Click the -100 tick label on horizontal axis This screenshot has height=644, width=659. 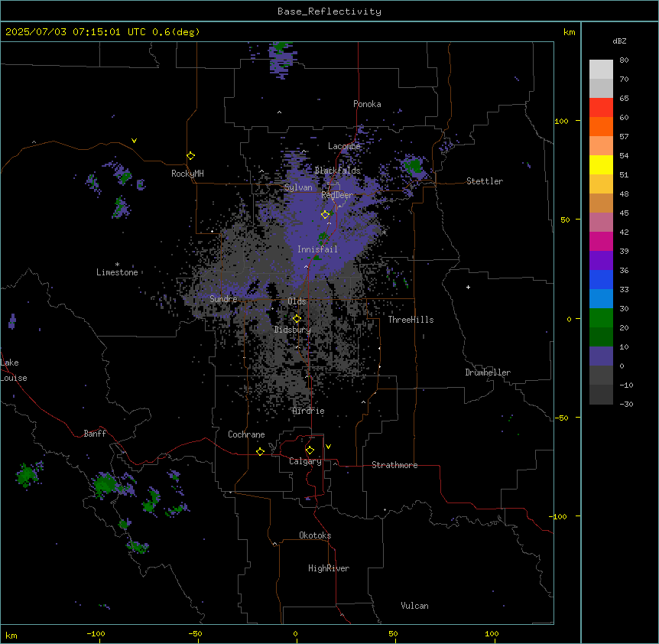tap(96, 633)
